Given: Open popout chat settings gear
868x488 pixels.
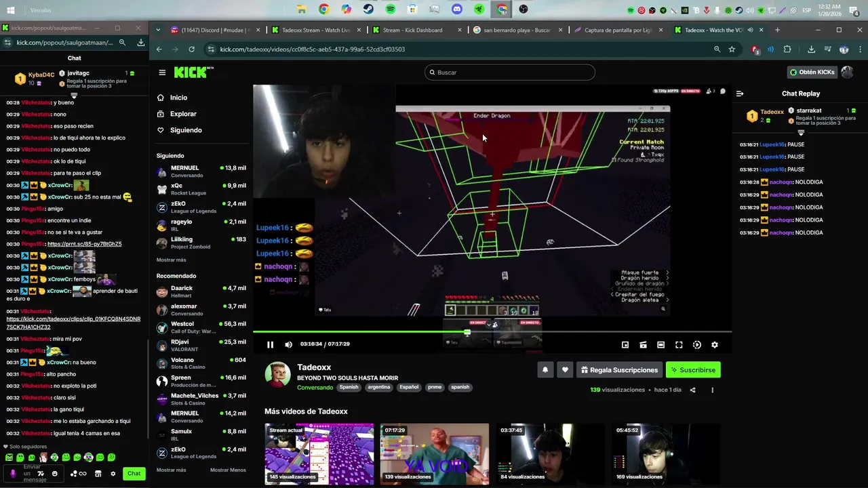Looking at the screenshot, I should point(113,474).
